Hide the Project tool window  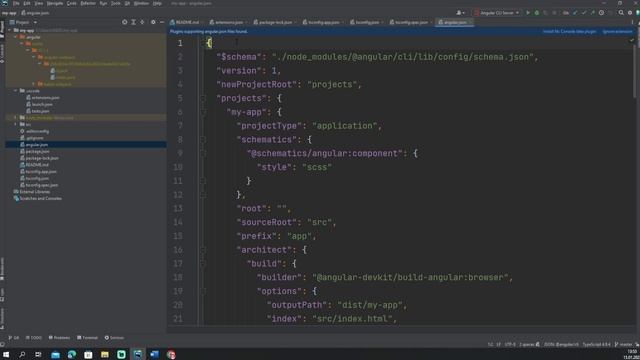pyautogui.click(x=162, y=22)
